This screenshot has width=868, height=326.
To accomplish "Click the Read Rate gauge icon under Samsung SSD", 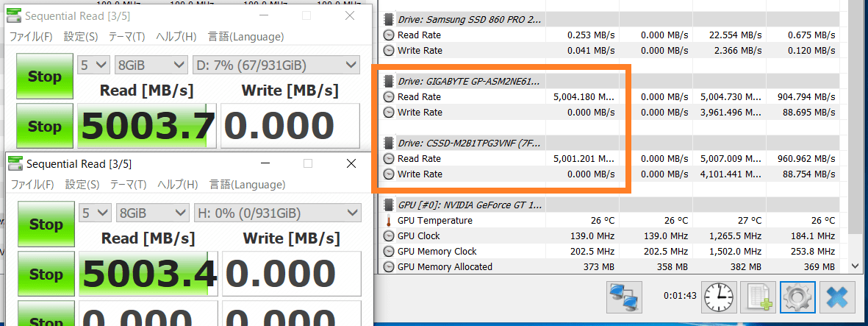I will point(389,35).
